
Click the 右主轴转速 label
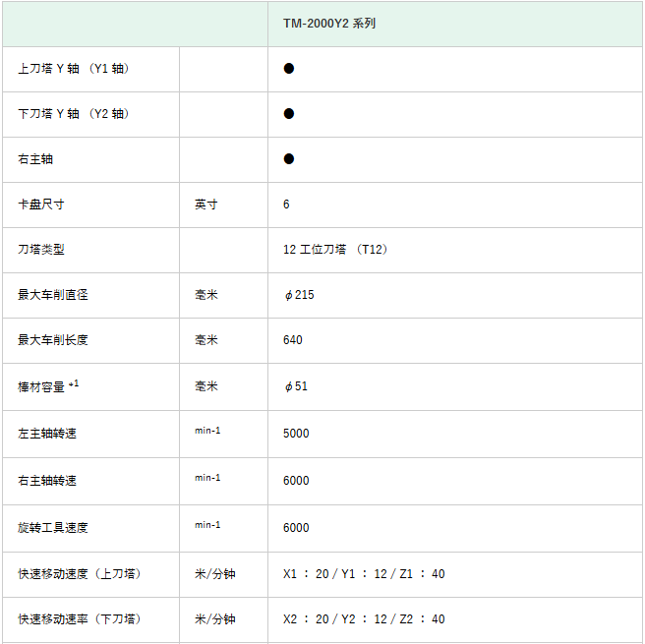tap(47, 481)
